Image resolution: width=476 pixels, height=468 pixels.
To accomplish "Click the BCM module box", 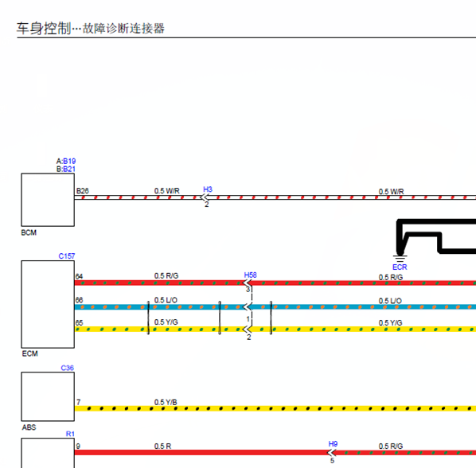I will [48, 200].
